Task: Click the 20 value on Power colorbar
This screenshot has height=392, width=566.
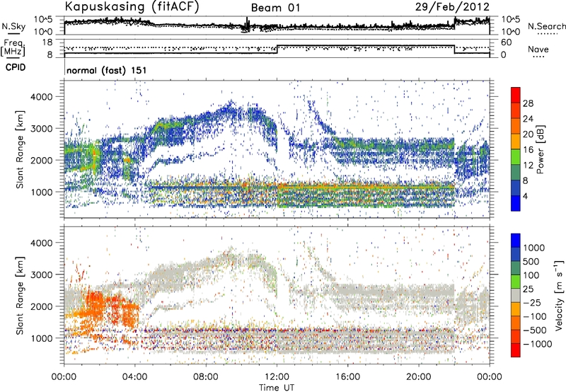Action: click(x=528, y=134)
